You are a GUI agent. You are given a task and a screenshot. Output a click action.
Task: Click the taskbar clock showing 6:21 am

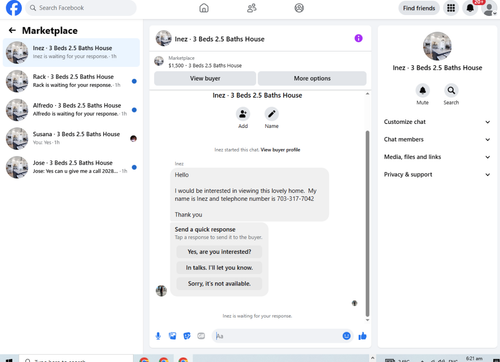(x=474, y=359)
